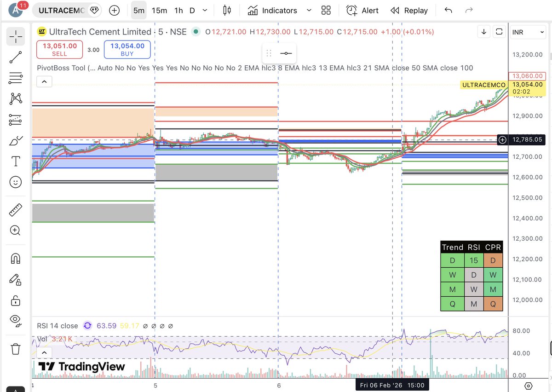The height and width of the screenshot is (392, 552).
Task: Click the 13,051.00 SELL button
Action: click(x=60, y=50)
